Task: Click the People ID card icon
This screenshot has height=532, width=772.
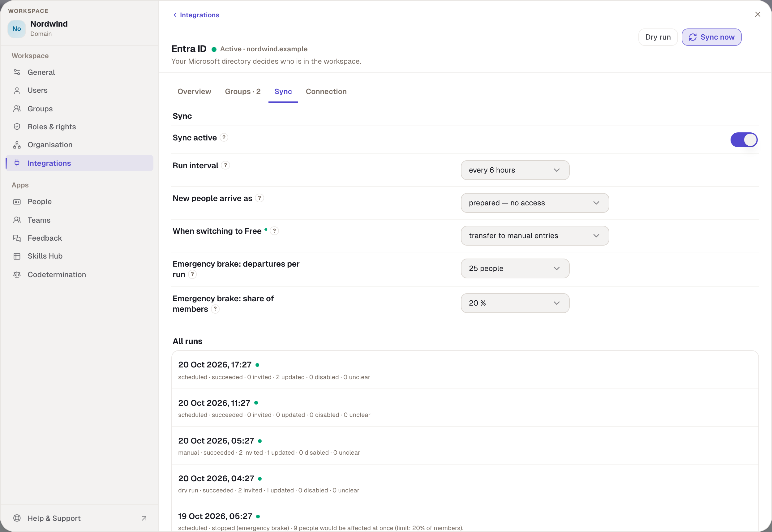Action: tap(17, 202)
